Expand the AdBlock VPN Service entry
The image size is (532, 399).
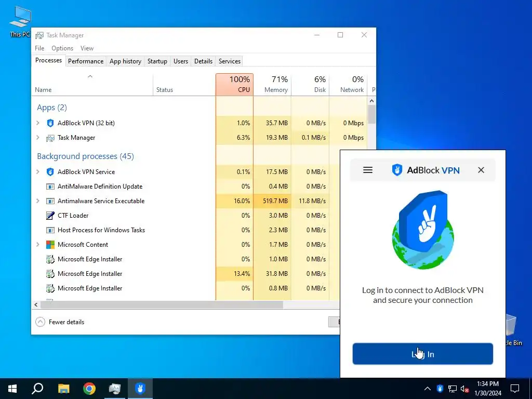(x=37, y=171)
